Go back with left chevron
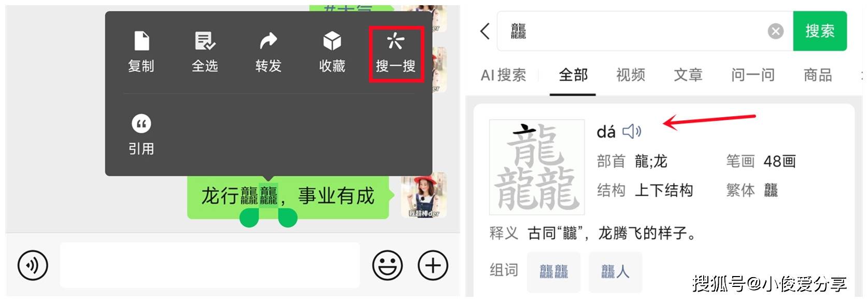 [x=485, y=31]
